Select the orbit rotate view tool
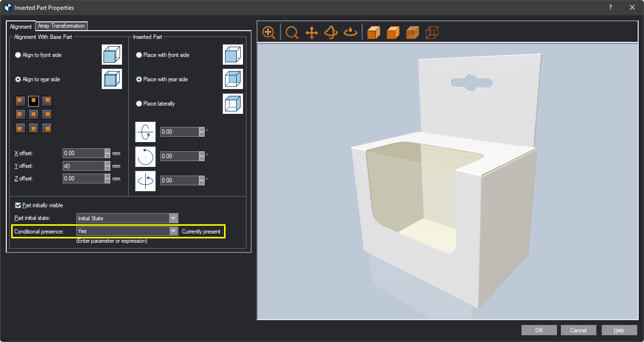The height and width of the screenshot is (342, 644). coord(331,33)
